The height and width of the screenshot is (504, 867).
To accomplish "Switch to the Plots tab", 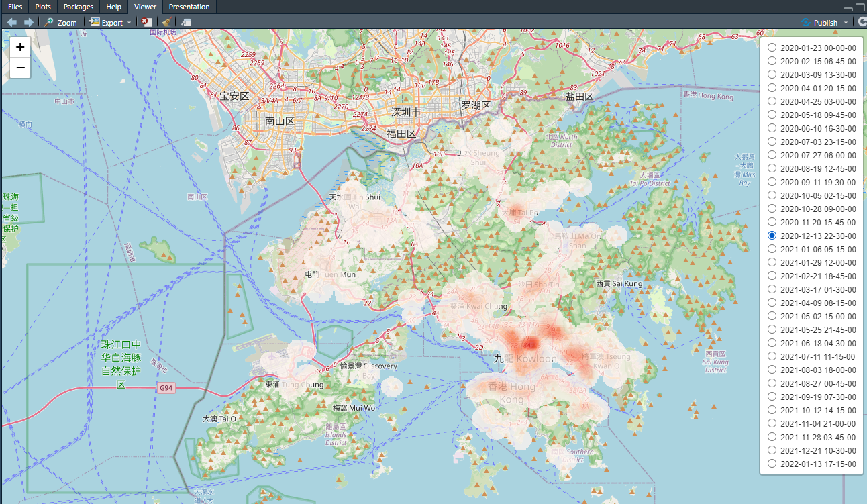I will (x=43, y=7).
